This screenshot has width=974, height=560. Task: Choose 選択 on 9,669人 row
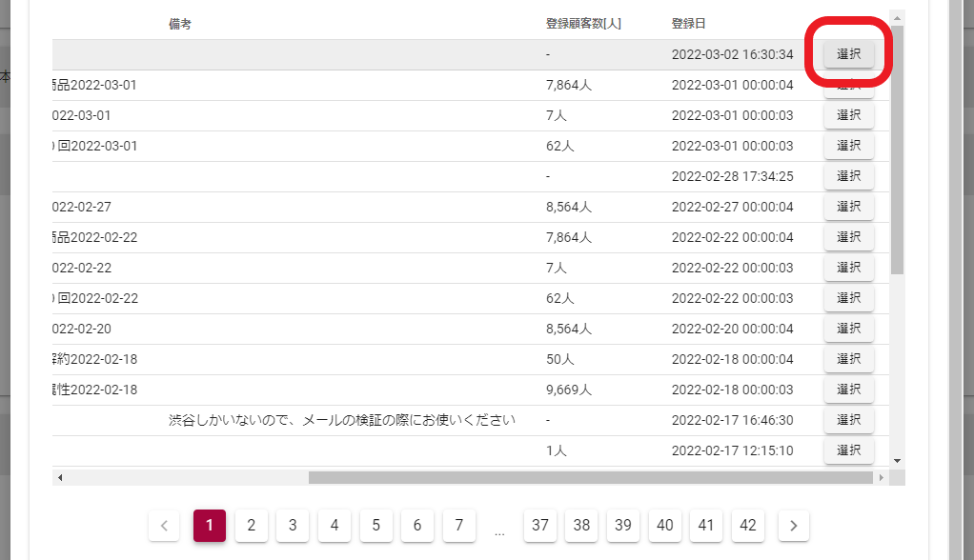[x=848, y=390]
